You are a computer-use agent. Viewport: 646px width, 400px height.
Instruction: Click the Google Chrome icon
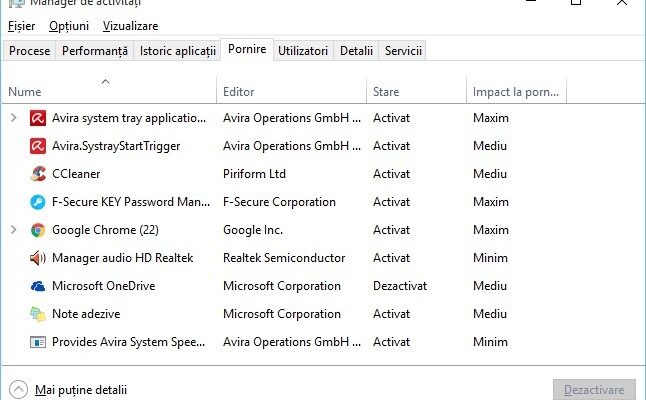(x=38, y=230)
